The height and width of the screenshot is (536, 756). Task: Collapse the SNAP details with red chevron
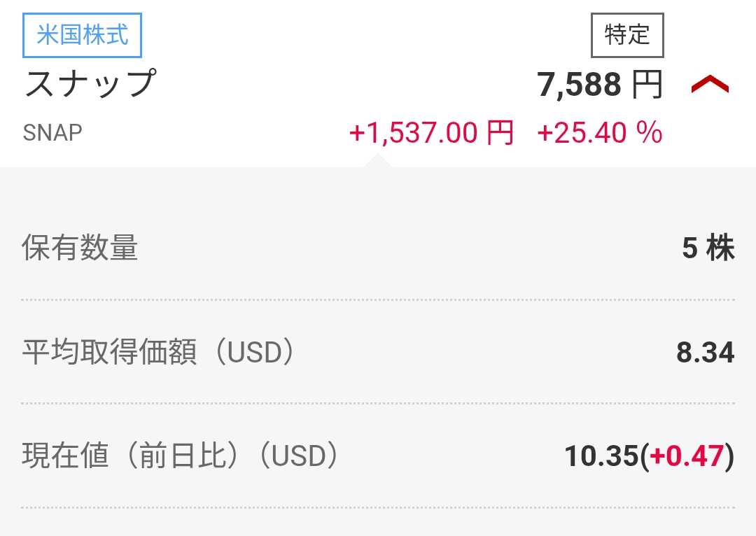tap(709, 85)
